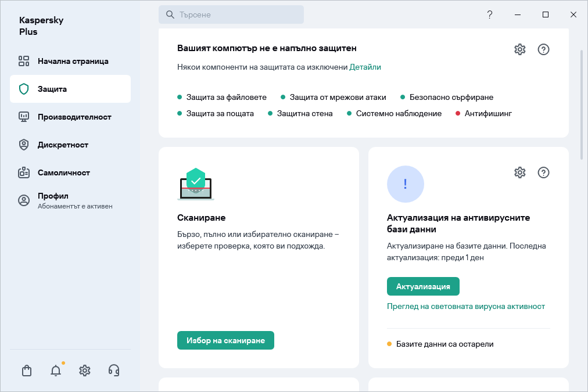
Task: Click the Търсене search field
Action: [231, 14]
